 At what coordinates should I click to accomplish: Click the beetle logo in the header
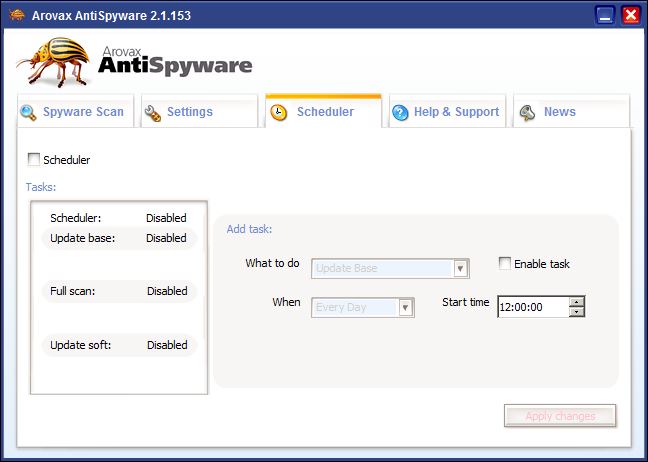point(53,62)
